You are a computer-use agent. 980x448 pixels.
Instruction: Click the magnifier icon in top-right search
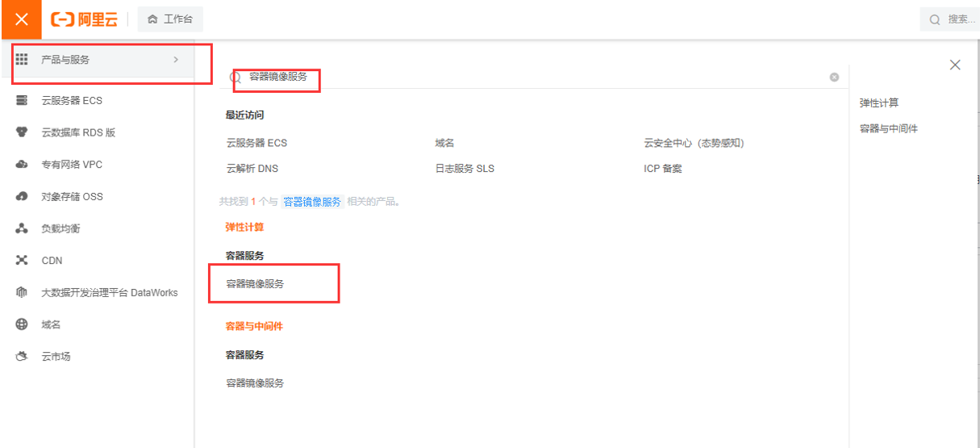(x=935, y=19)
